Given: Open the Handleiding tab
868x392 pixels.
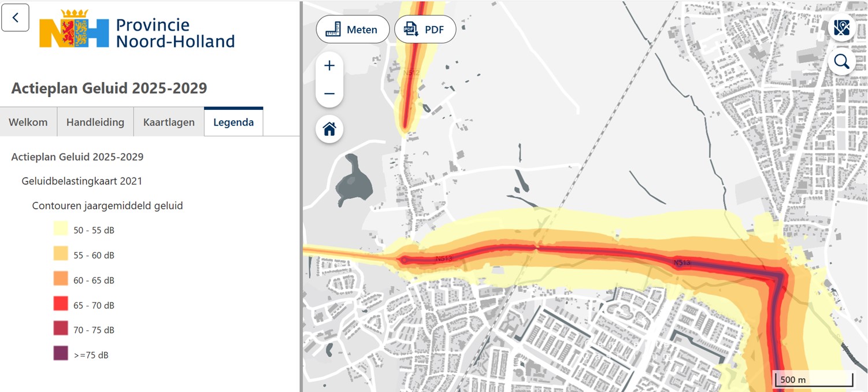Looking at the screenshot, I should pyautogui.click(x=95, y=122).
